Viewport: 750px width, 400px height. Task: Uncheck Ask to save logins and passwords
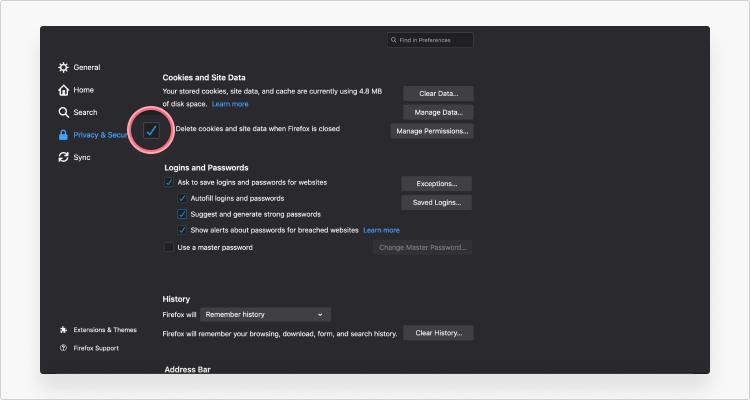pos(169,182)
